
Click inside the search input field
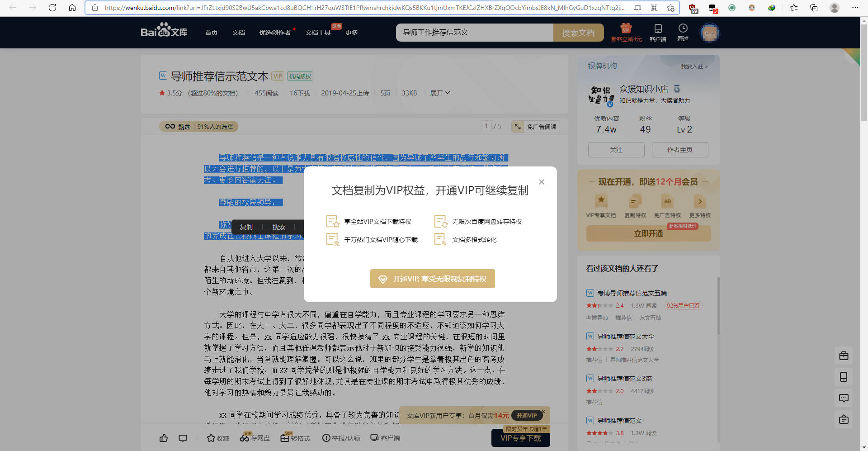tap(475, 32)
